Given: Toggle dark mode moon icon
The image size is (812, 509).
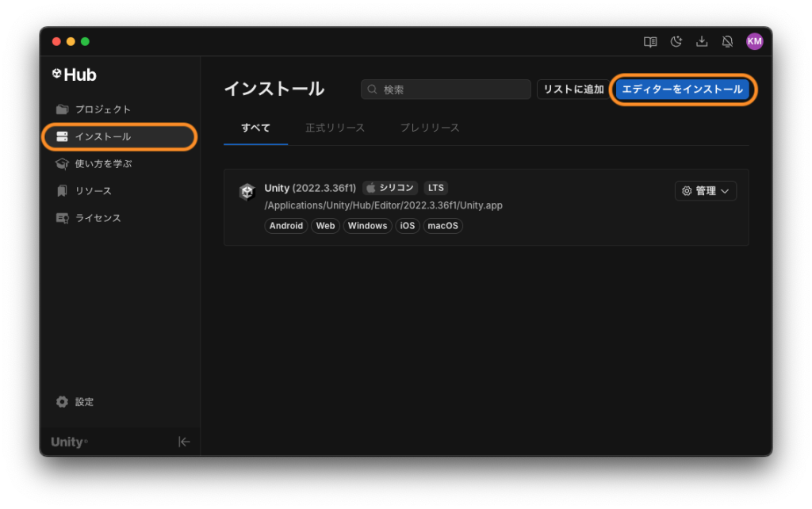Looking at the screenshot, I should (x=676, y=41).
